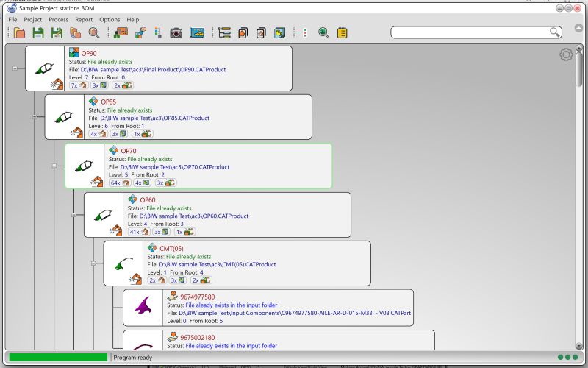Viewport: 588px width, 368px height.
Task: Collapse the OP85 tree node
Action: (x=35, y=117)
